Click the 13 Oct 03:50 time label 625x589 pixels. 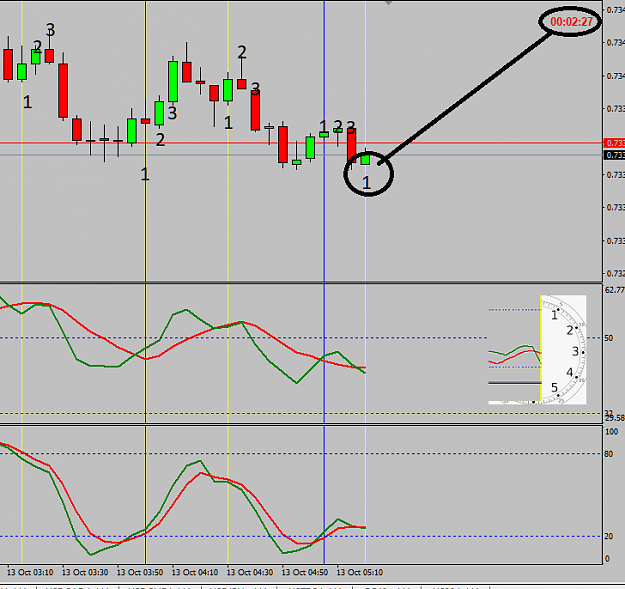click(x=140, y=572)
